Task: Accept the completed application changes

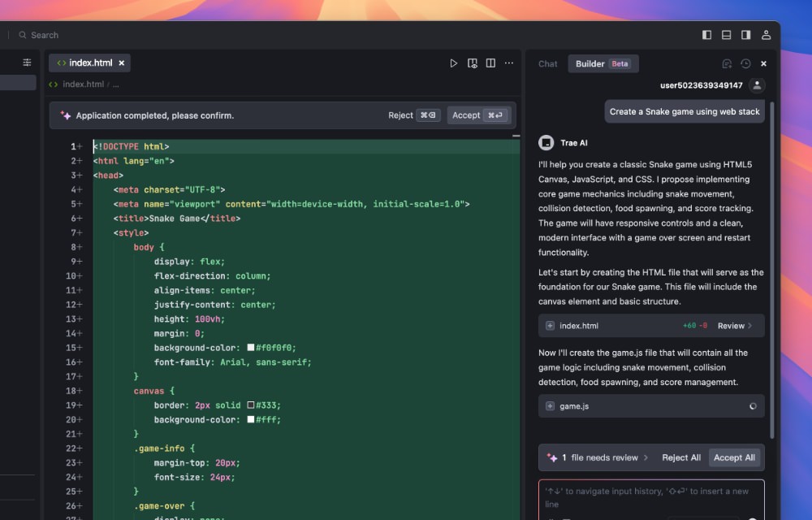Action: point(477,115)
